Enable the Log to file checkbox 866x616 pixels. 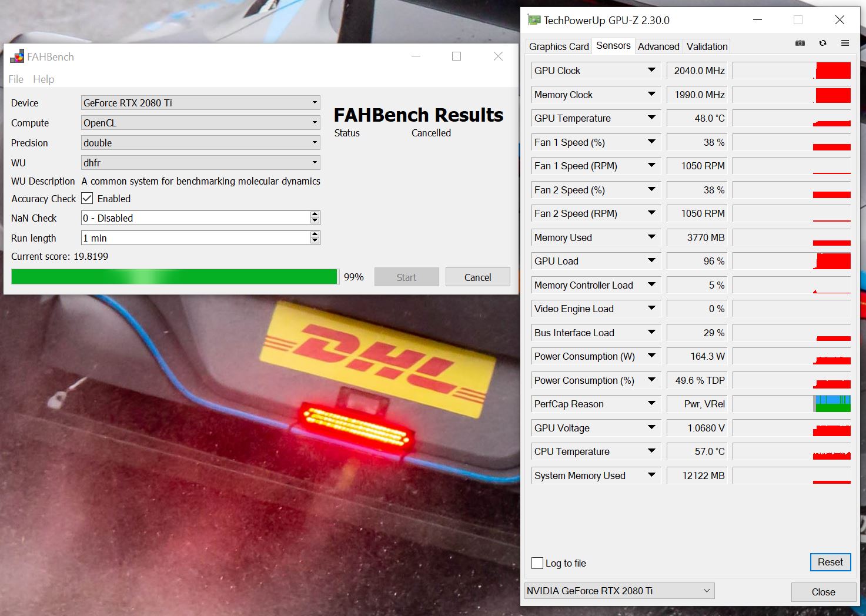pyautogui.click(x=537, y=563)
